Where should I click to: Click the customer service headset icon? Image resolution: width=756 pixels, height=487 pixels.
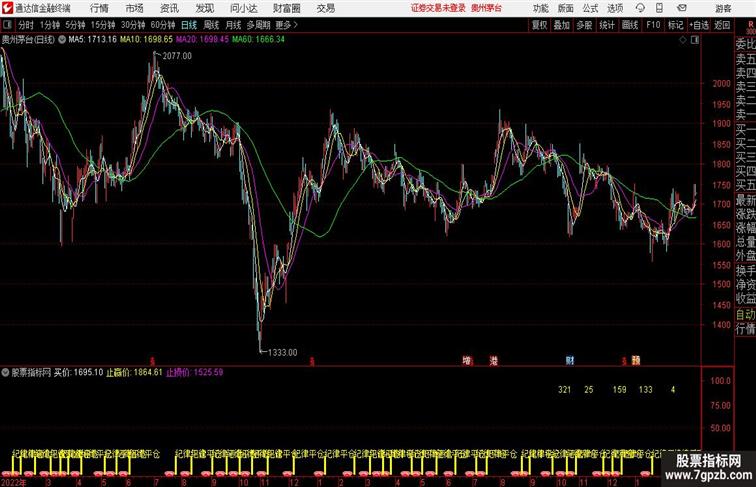click(640, 8)
